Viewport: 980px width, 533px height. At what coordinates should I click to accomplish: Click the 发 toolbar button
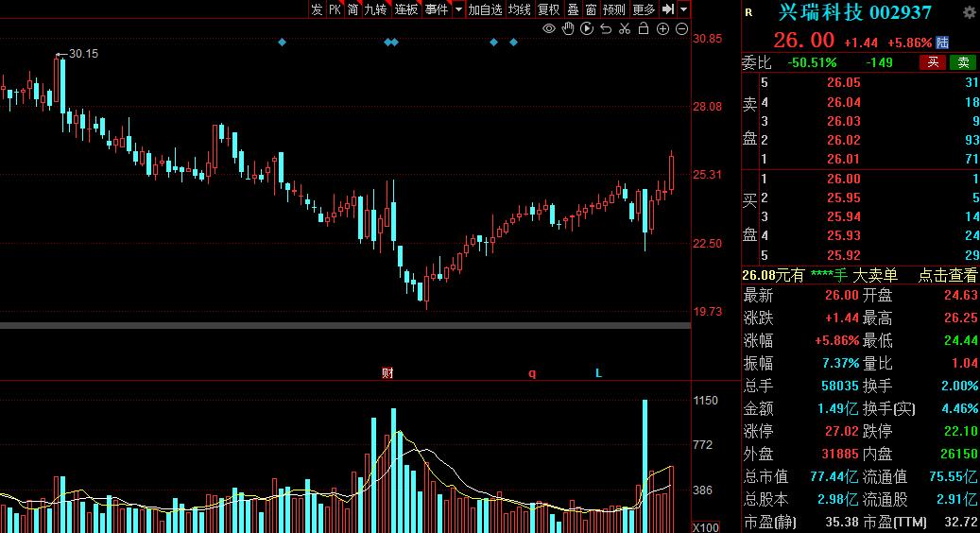[x=317, y=9]
